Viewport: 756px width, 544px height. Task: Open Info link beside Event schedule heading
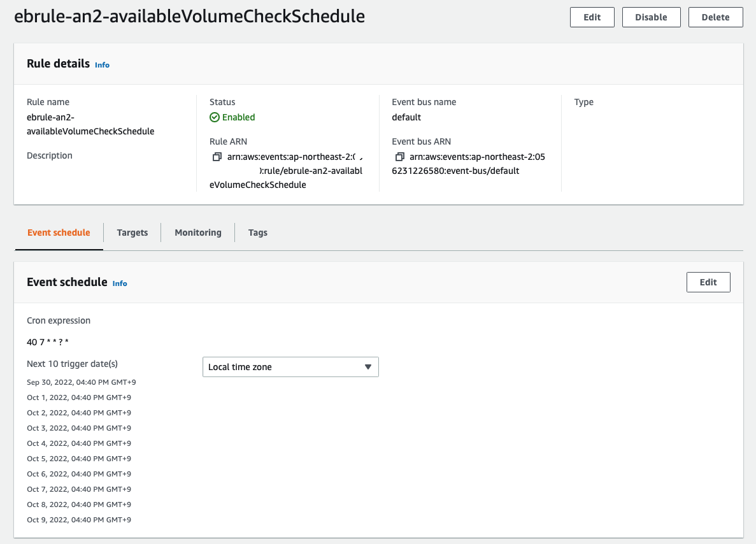point(120,283)
